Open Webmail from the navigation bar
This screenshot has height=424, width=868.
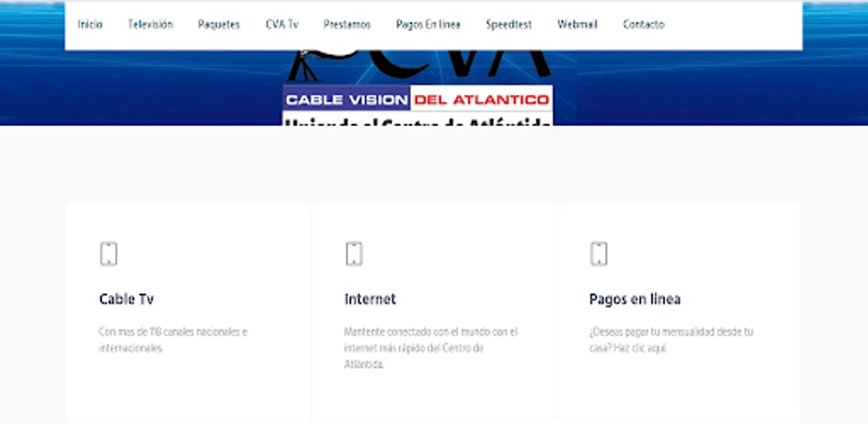coord(577,24)
